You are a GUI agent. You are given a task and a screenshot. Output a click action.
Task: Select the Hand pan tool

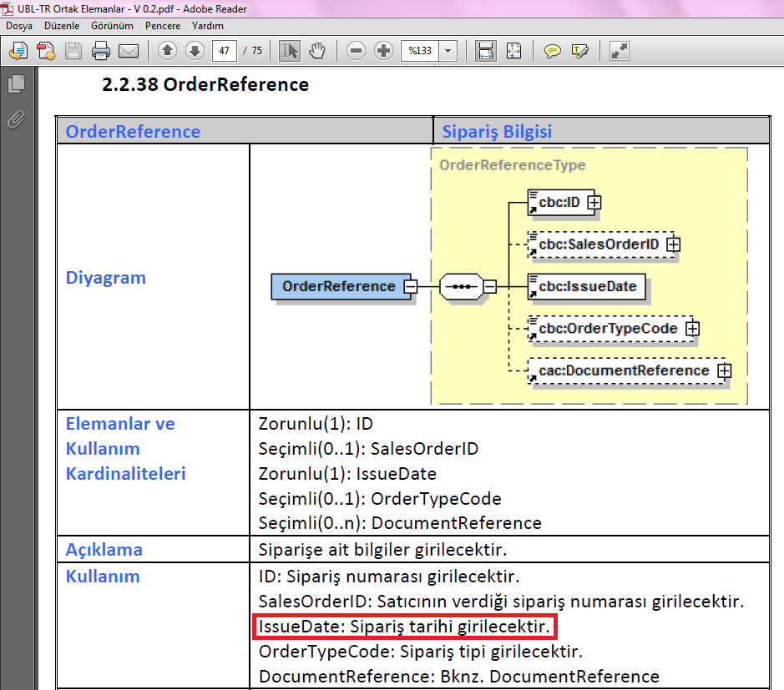316,51
